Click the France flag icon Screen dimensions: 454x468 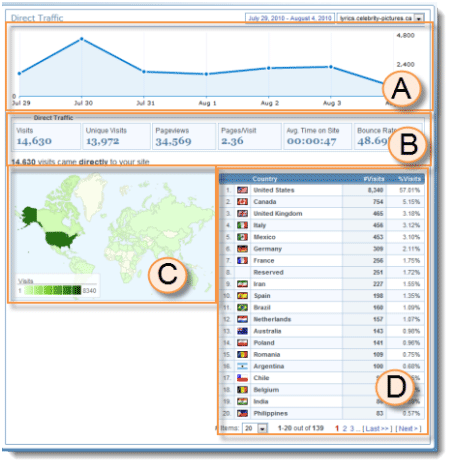(x=242, y=261)
